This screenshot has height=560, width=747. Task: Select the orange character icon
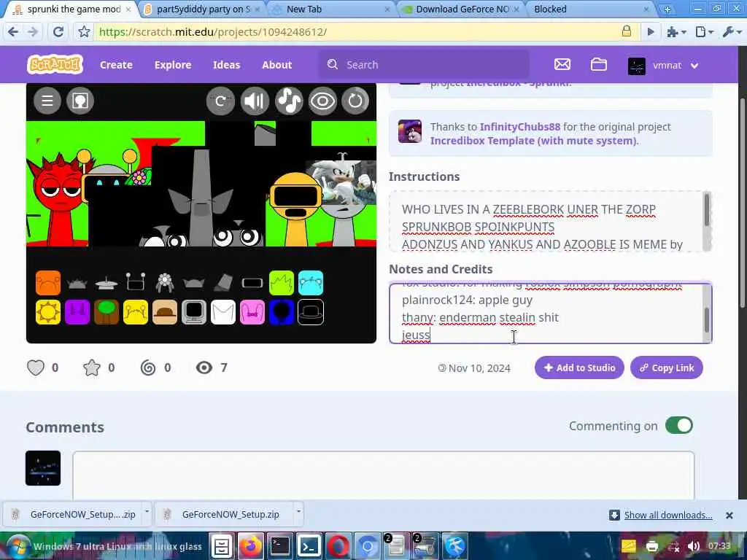pyautogui.click(x=48, y=283)
